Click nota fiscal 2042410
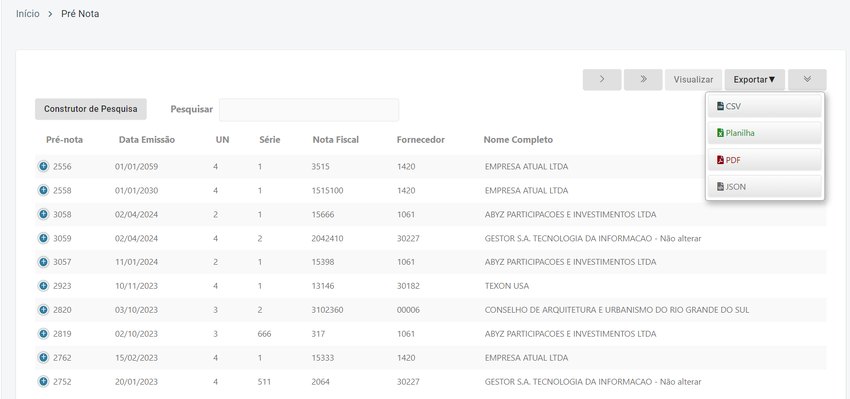This screenshot has width=850, height=399. [327, 238]
